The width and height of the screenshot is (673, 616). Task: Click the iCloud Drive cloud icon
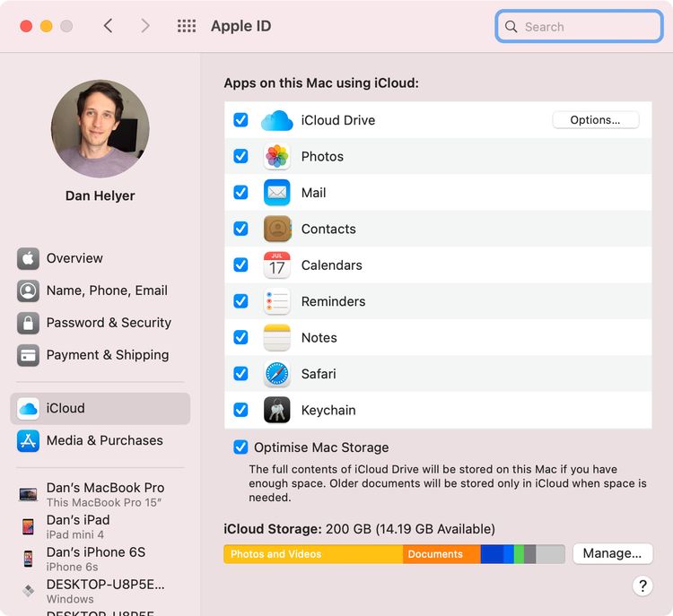(x=277, y=120)
